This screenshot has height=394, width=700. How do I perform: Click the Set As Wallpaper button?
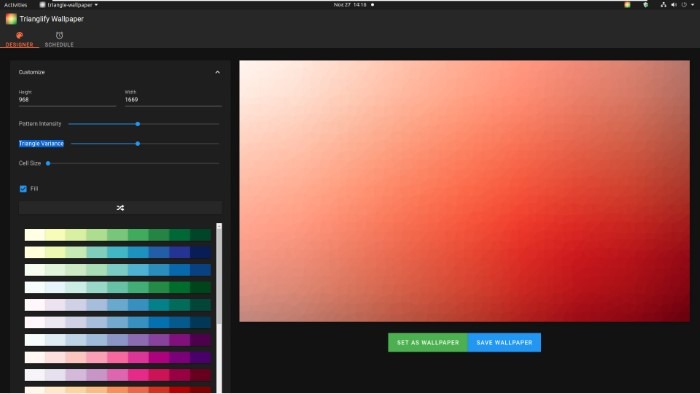click(428, 342)
